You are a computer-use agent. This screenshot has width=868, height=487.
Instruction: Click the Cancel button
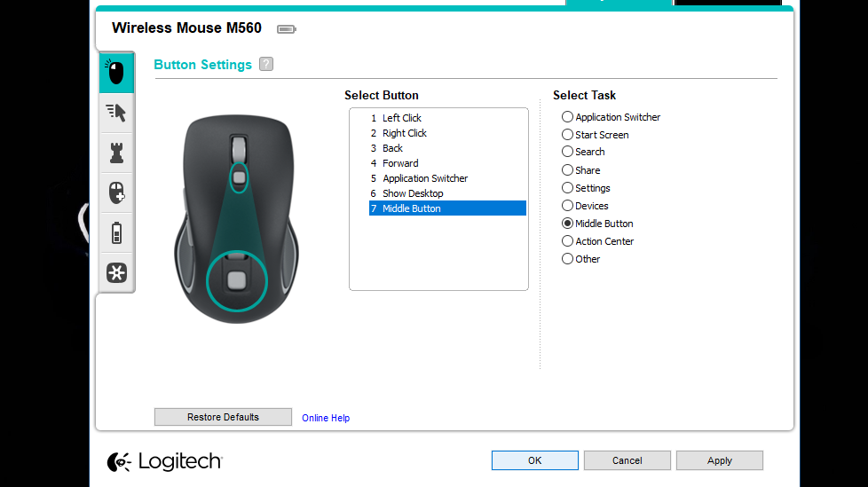click(627, 460)
